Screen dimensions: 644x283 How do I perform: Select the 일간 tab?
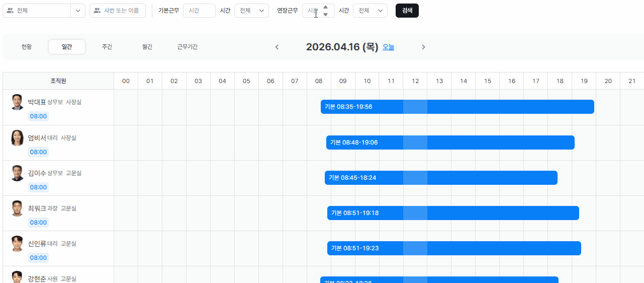tap(67, 47)
